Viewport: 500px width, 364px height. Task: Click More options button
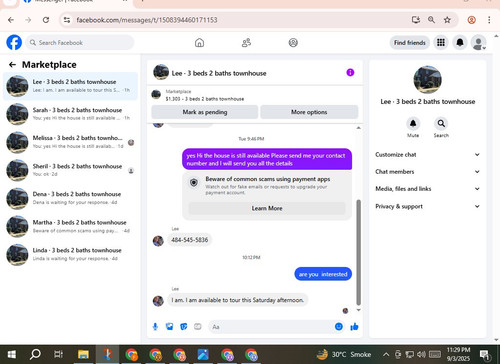point(309,112)
